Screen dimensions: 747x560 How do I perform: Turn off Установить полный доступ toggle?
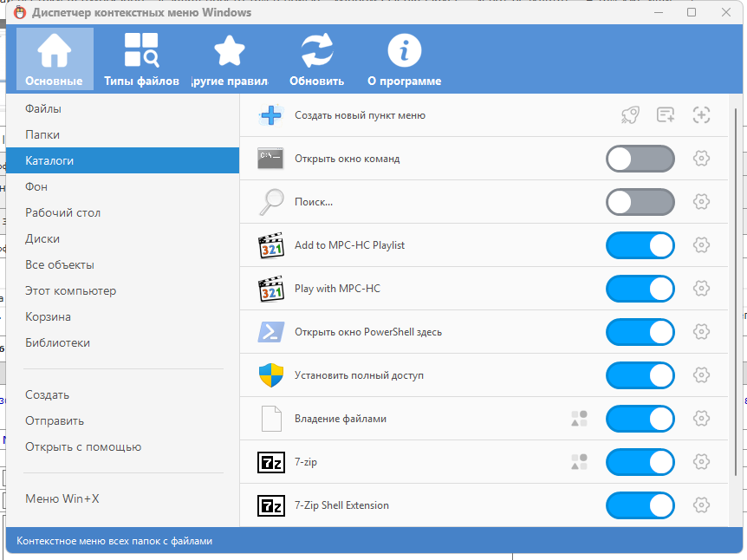tap(640, 375)
